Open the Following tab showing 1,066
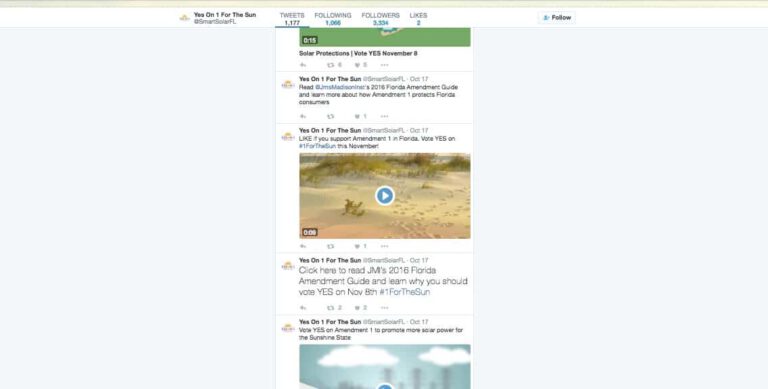 (x=333, y=19)
